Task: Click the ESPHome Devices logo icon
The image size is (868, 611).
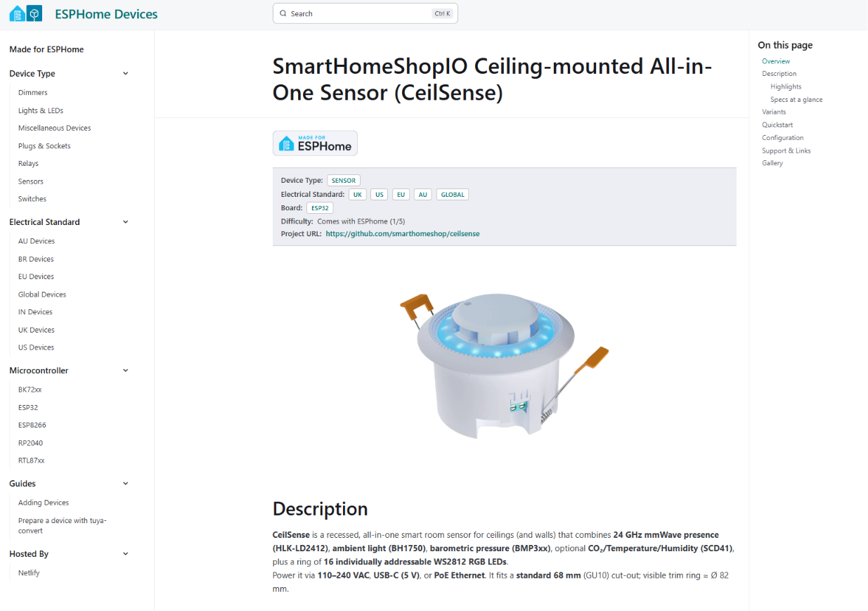Action: click(26, 13)
